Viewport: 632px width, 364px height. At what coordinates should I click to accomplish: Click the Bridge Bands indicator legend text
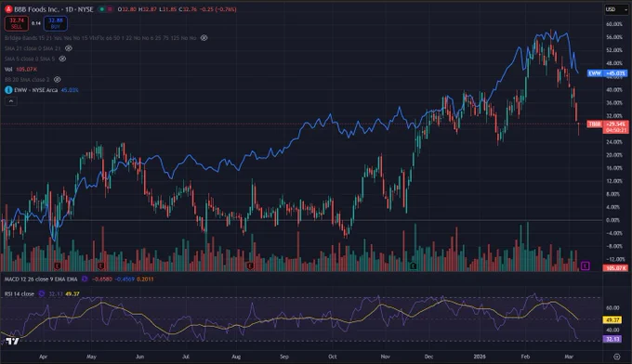[x=100, y=38]
